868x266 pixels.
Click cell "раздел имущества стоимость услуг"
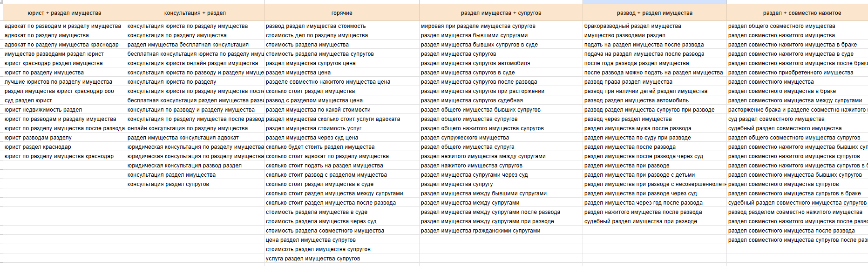342,128
